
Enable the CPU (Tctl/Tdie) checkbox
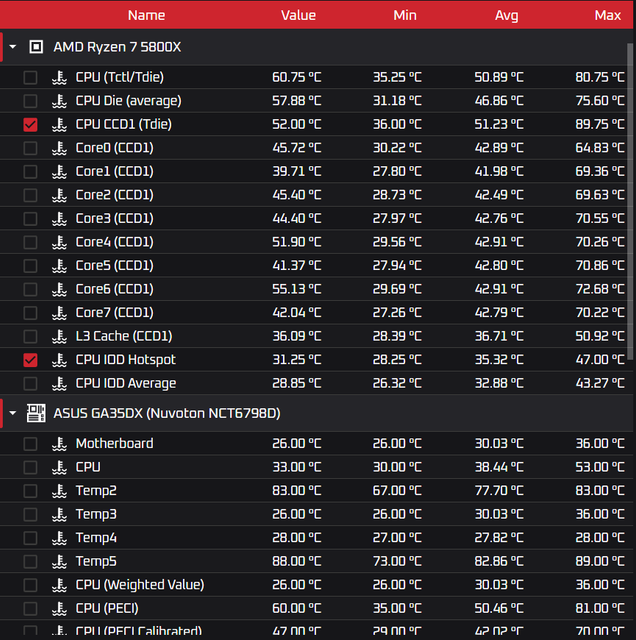[x=30, y=77]
